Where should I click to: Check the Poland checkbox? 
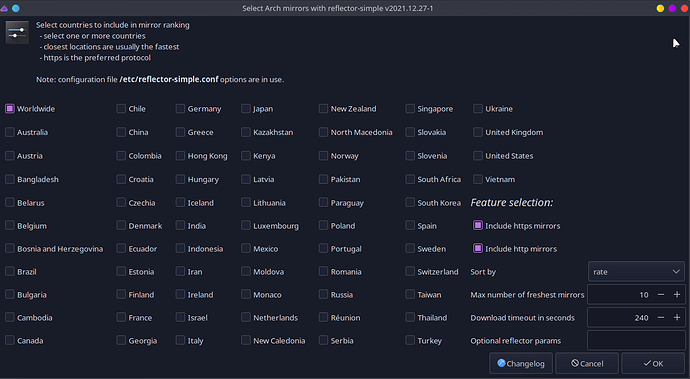tap(323, 225)
